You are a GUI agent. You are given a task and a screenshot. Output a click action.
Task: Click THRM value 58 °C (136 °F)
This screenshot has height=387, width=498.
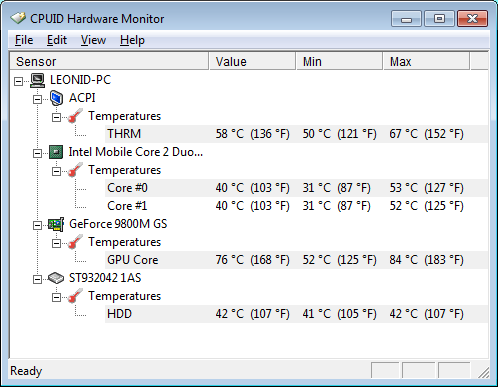click(x=252, y=134)
